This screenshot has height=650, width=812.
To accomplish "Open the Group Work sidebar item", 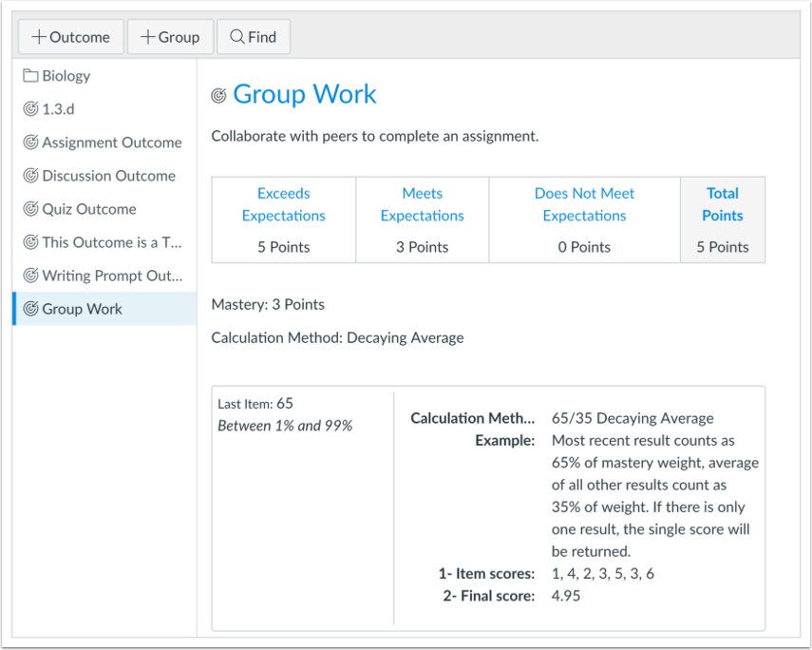I will [104, 309].
